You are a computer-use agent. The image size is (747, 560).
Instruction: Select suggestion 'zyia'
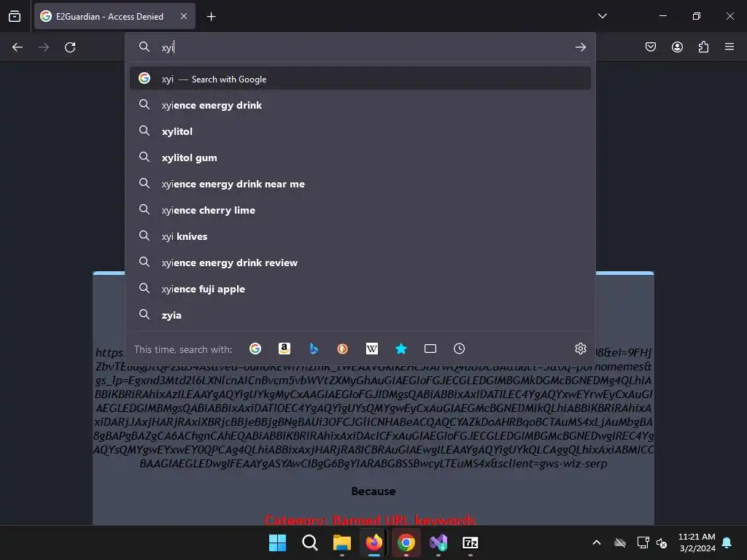click(360, 315)
